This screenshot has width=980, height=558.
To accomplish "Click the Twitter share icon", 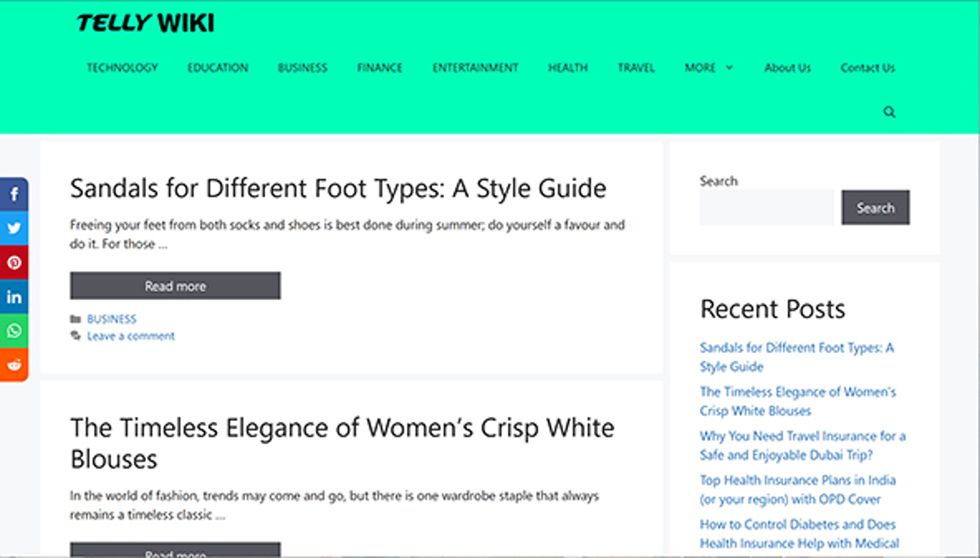I will (x=14, y=228).
